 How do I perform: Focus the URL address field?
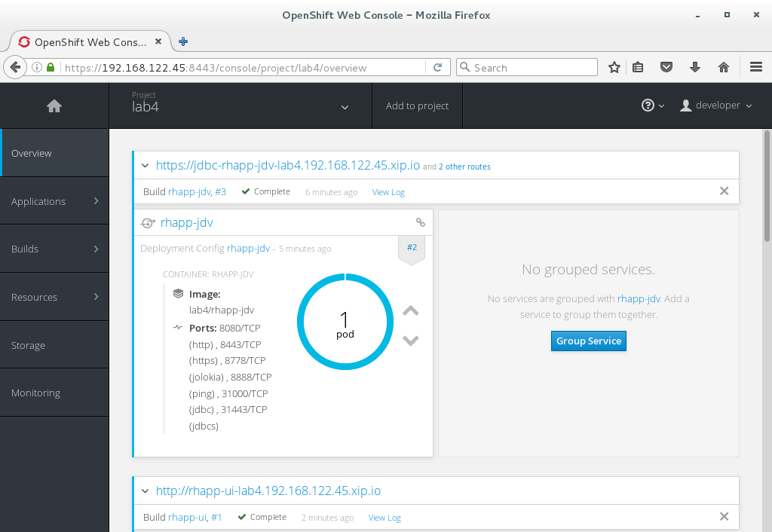244,67
